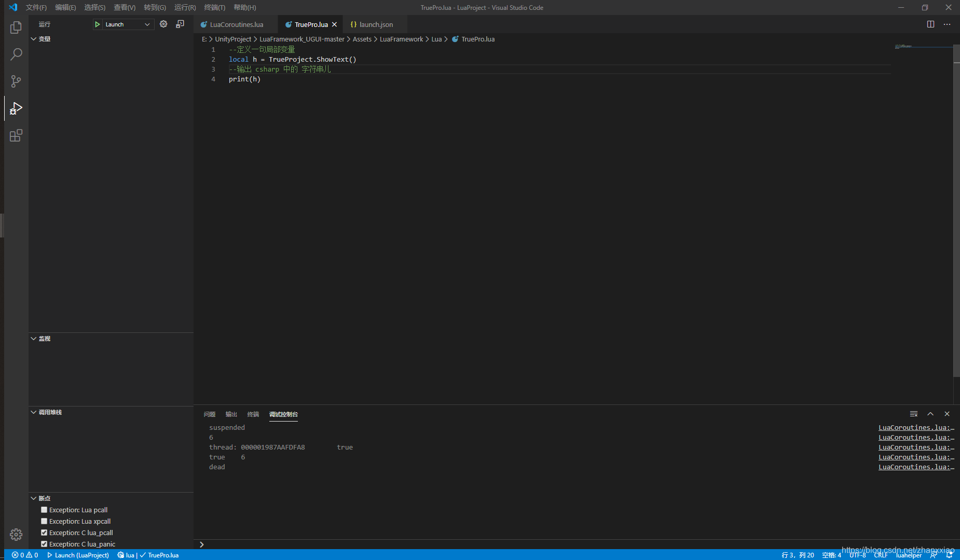
Task: Select 调试控制台 (Debug Console) tab
Action: (283, 414)
